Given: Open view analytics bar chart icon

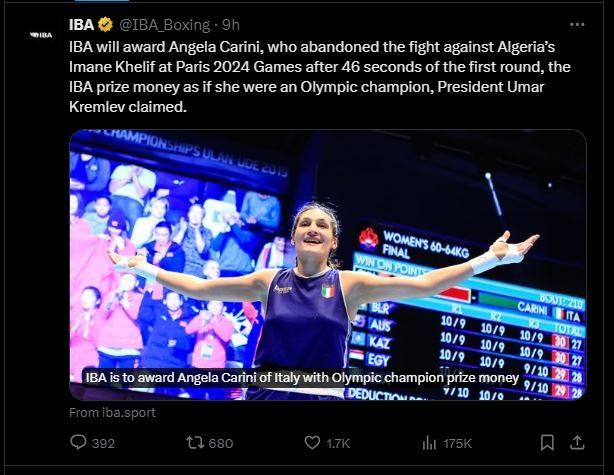Looking at the screenshot, I should click(x=431, y=442).
